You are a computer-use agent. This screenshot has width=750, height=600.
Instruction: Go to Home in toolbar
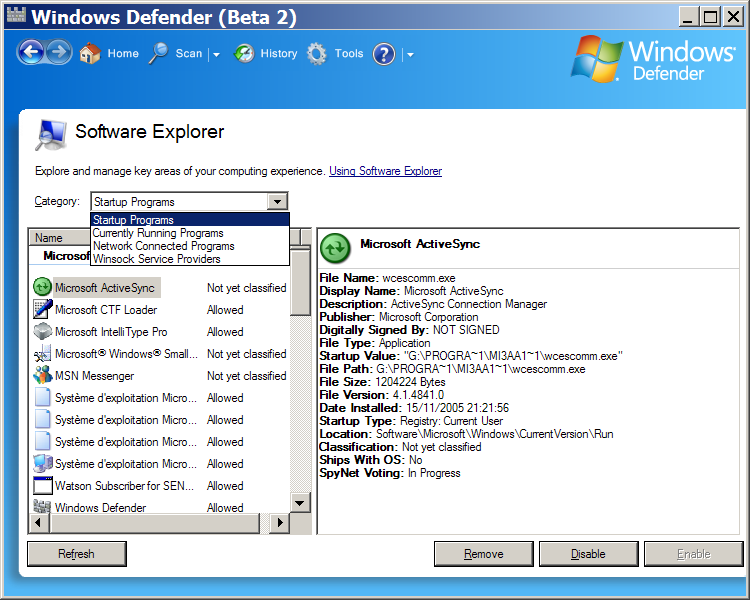pos(123,54)
